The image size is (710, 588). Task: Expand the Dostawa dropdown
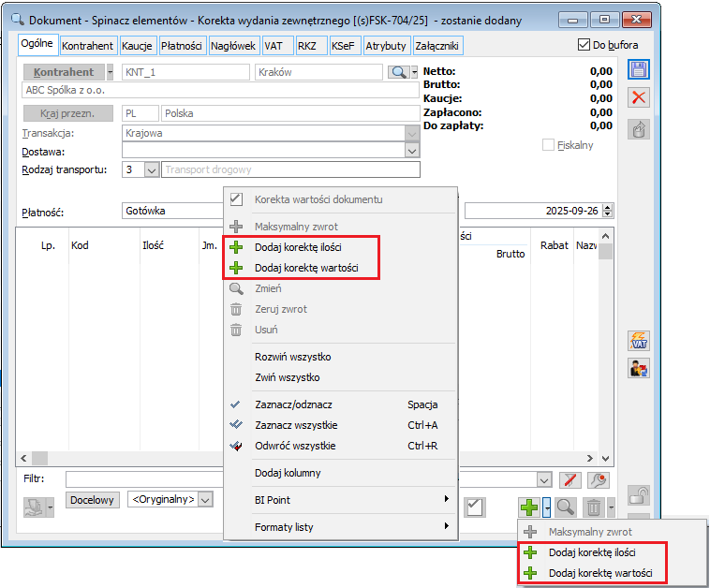click(x=412, y=150)
